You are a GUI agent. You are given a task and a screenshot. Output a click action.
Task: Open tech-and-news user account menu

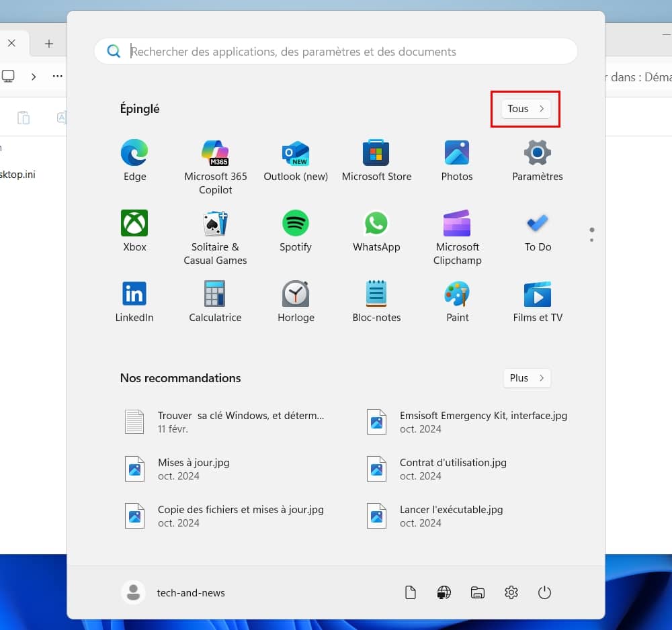coord(173,592)
